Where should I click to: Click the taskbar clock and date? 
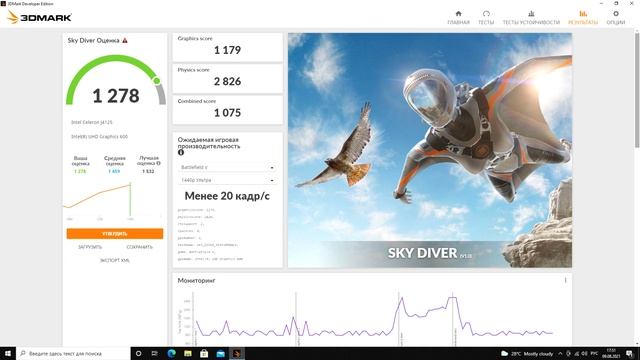611,353
